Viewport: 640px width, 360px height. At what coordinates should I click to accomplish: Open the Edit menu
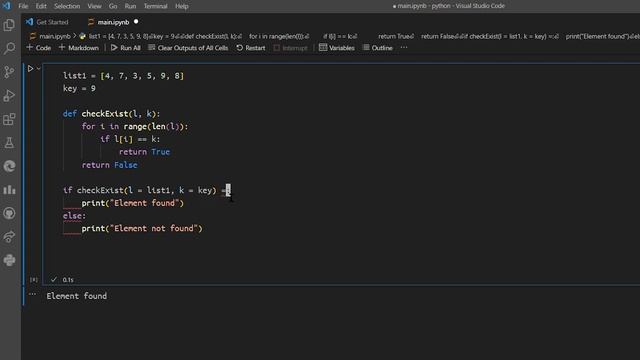click(x=41, y=6)
